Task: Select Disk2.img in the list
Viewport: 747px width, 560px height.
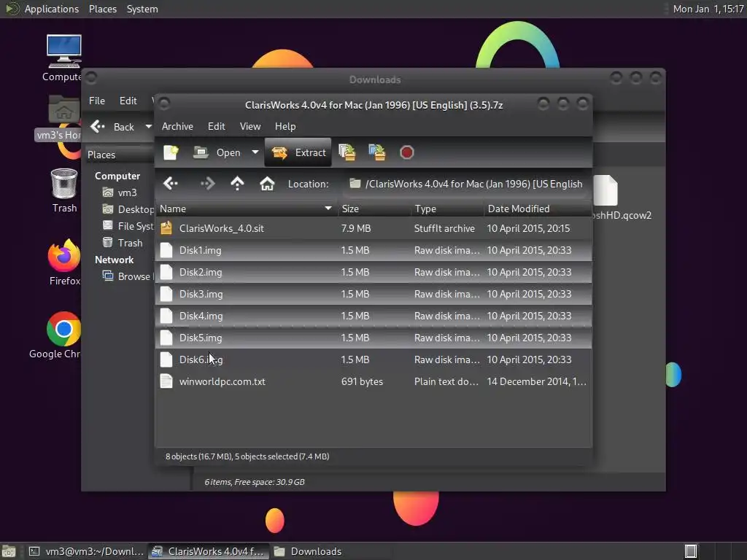Action: pyautogui.click(x=373, y=272)
